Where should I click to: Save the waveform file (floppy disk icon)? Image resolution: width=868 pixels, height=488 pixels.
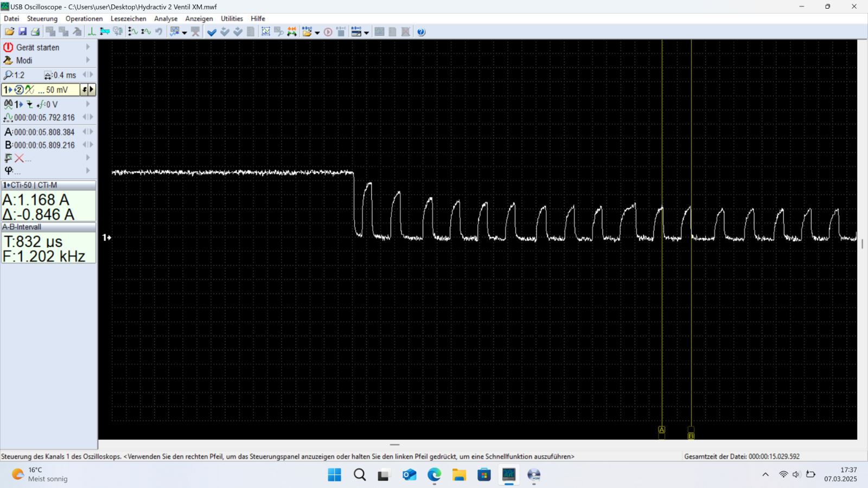pyautogui.click(x=22, y=31)
